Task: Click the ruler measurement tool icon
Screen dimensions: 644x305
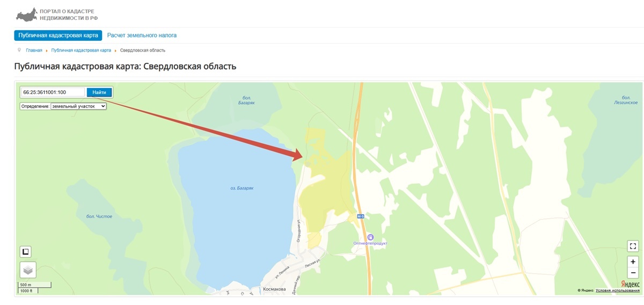Action: tap(26, 251)
